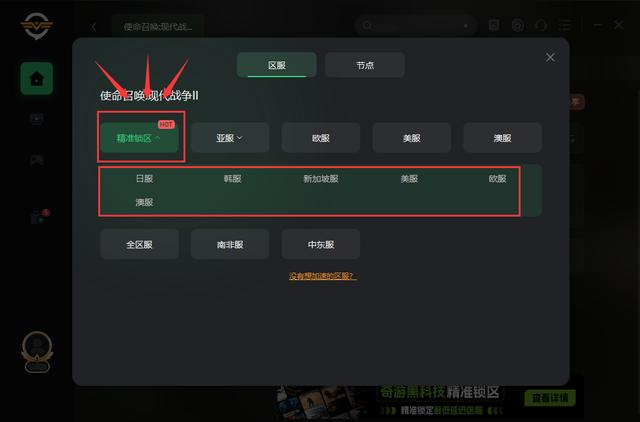Open the home icon in the sidebar
This screenshot has height=422, width=640.
tap(37, 78)
